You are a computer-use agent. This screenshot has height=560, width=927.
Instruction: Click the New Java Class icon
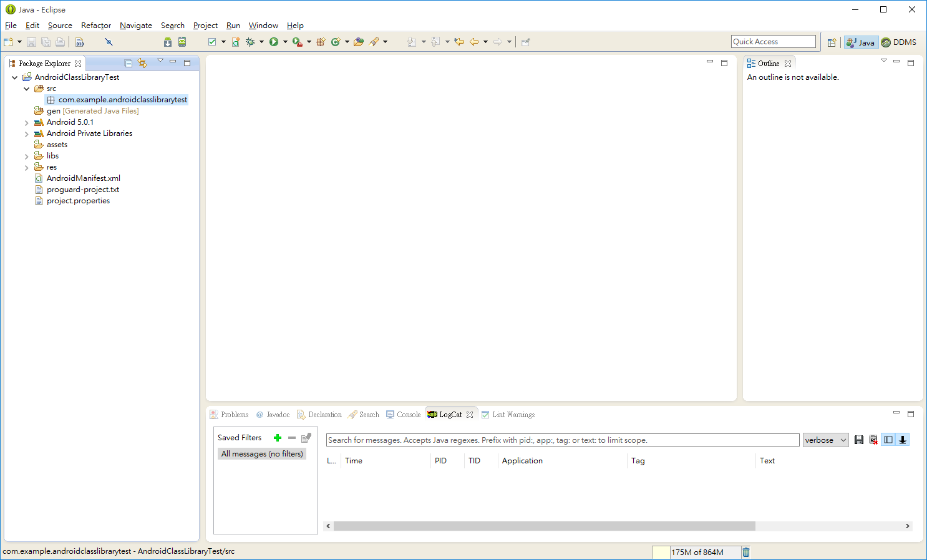pyautogui.click(x=336, y=42)
